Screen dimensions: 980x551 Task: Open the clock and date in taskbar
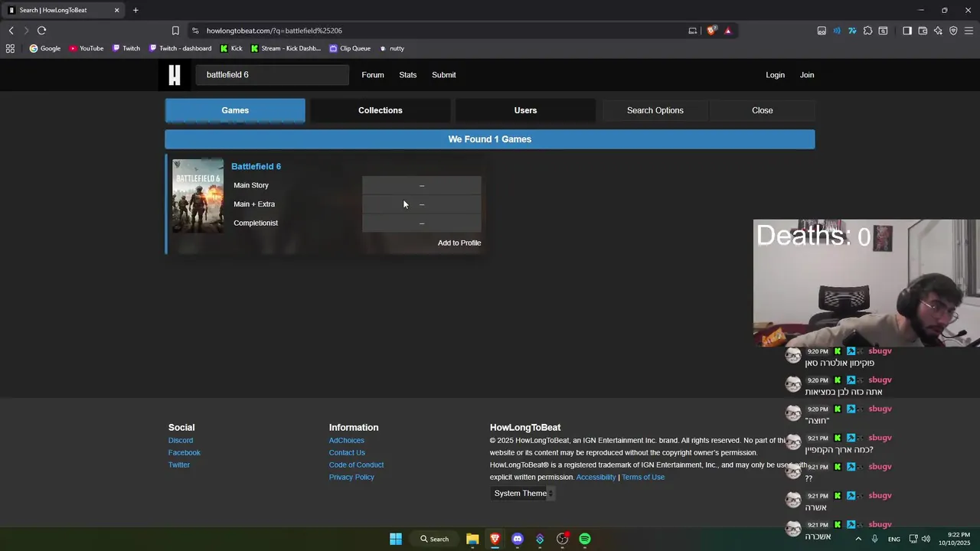click(x=955, y=539)
